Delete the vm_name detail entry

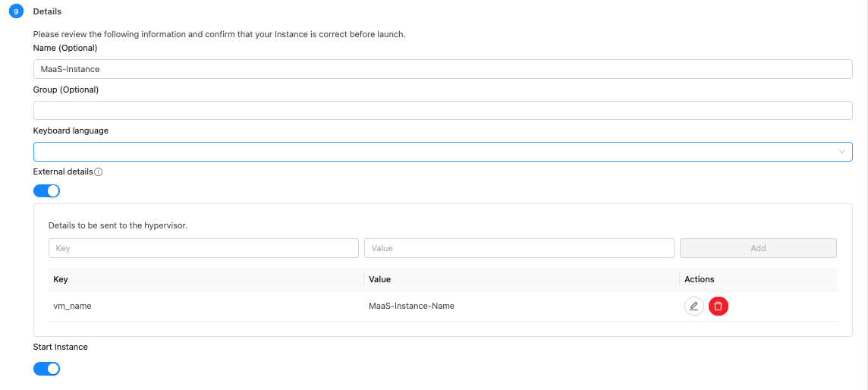tap(718, 306)
